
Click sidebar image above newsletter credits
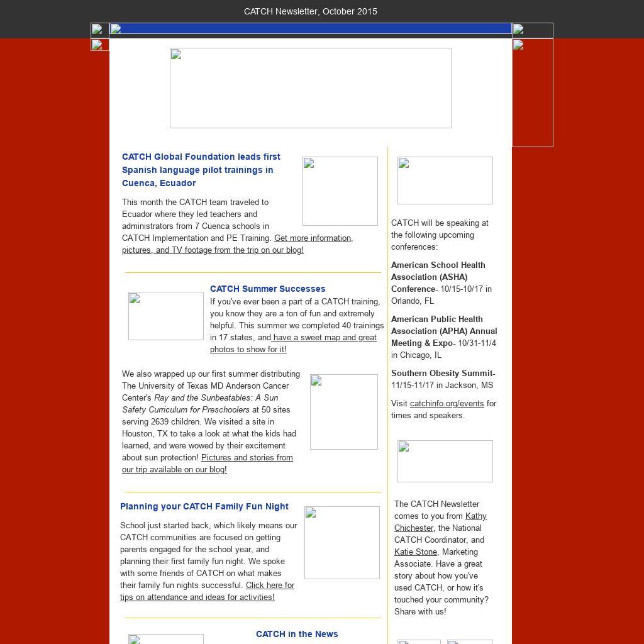click(x=445, y=461)
